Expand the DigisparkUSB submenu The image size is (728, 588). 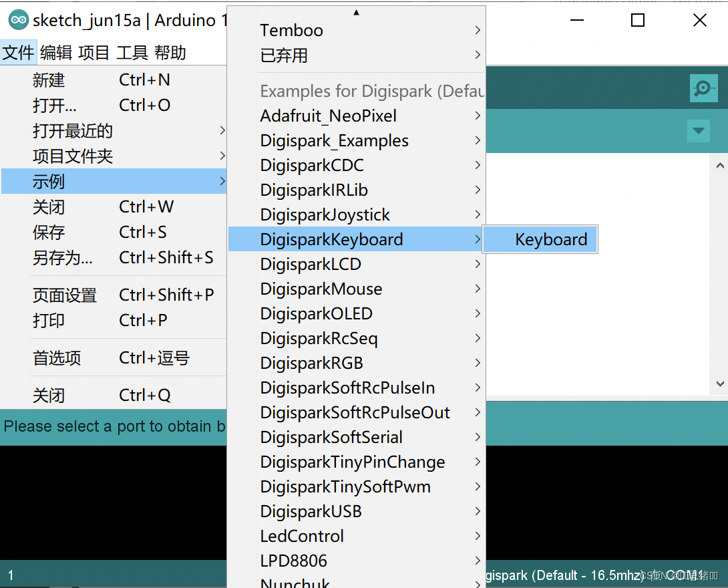(357, 511)
